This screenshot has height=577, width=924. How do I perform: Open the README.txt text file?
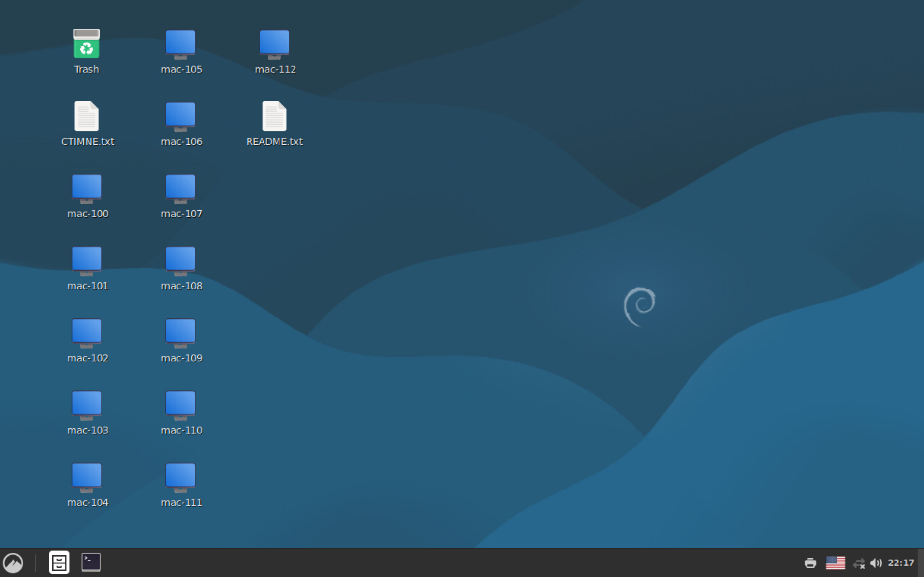274,116
